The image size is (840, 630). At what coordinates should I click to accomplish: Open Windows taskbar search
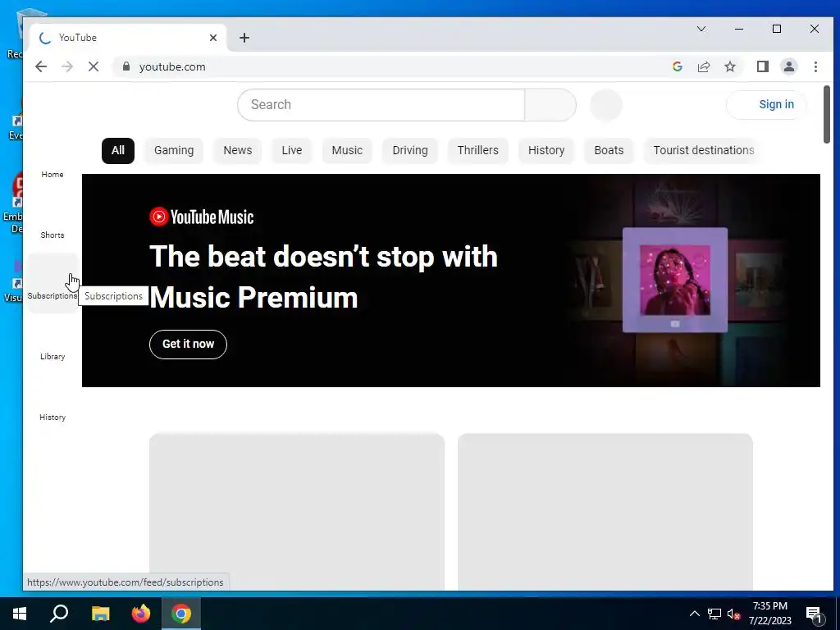click(x=59, y=614)
